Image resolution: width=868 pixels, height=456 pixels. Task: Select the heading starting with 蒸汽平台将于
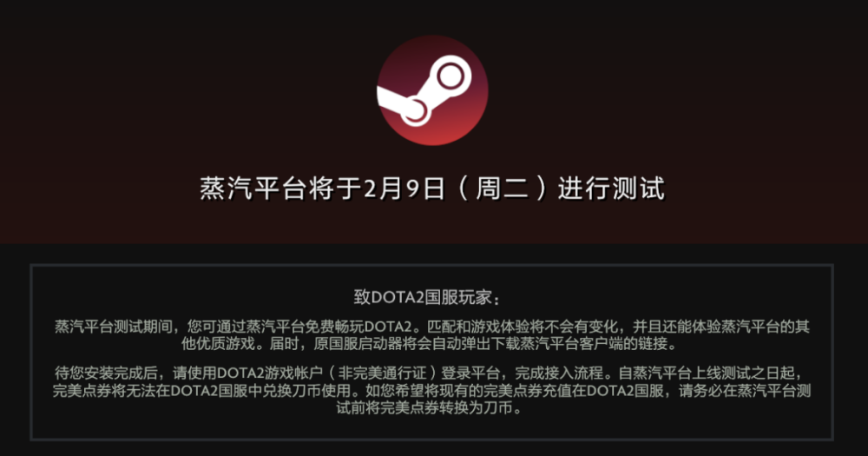tap(431, 188)
